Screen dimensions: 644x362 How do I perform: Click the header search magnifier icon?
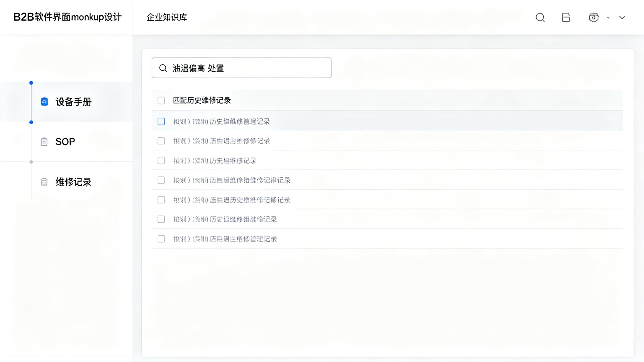pyautogui.click(x=540, y=17)
